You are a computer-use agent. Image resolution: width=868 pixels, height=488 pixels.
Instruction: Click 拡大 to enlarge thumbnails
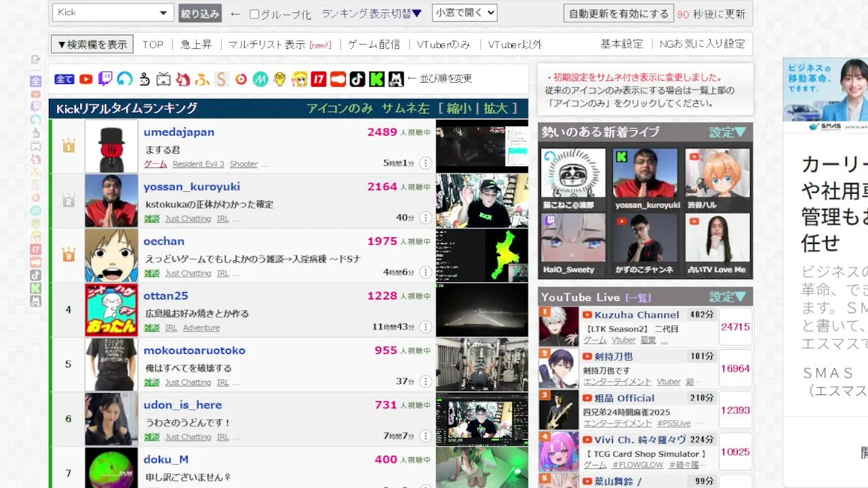pos(495,108)
